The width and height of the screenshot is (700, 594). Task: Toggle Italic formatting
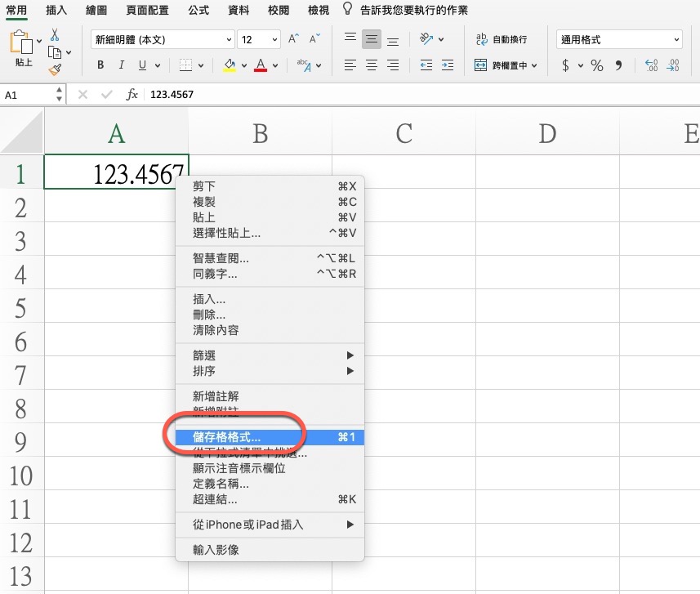click(121, 65)
